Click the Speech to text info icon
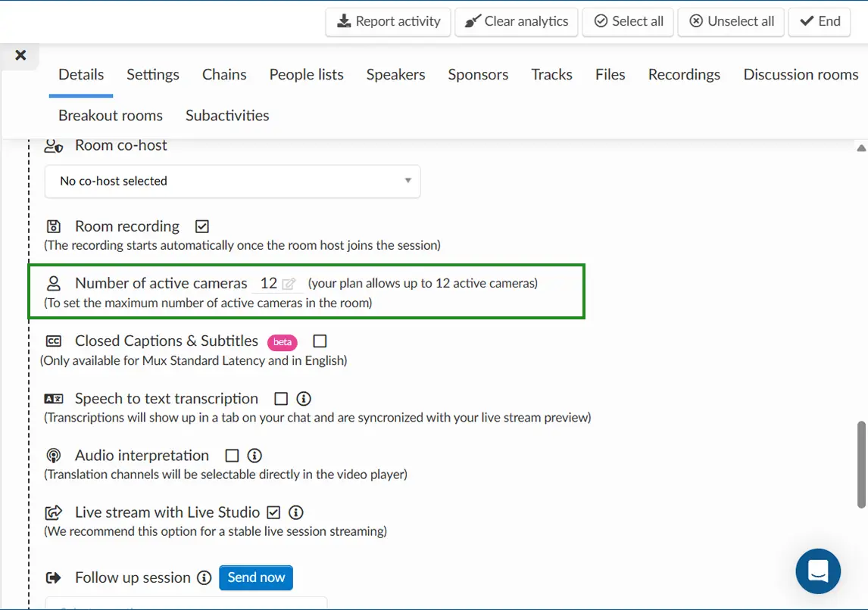 304,399
